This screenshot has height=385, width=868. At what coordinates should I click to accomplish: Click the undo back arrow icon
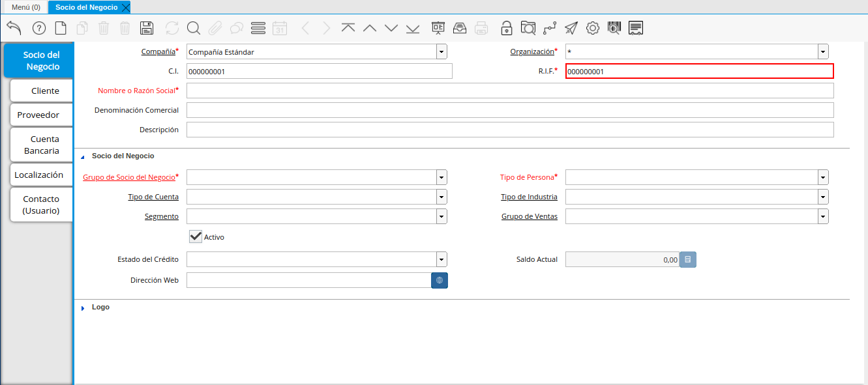[14, 27]
